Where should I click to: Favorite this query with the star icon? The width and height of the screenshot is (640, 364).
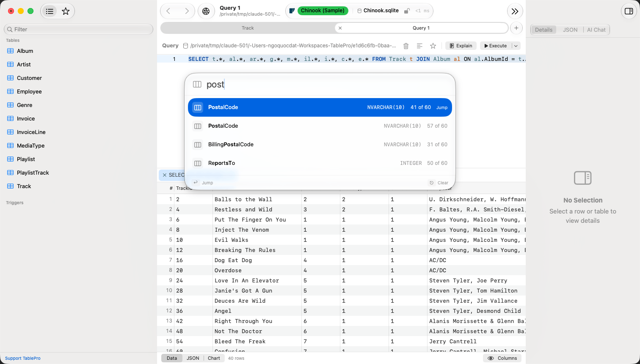pos(433,46)
